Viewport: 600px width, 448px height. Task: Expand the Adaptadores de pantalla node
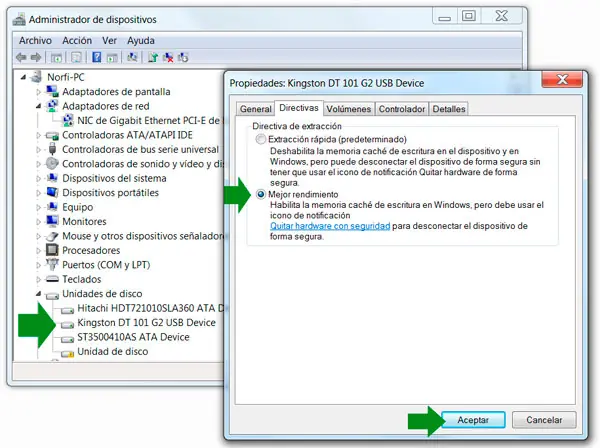click(38, 92)
